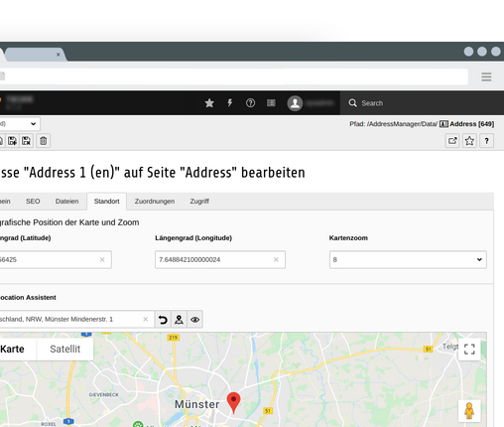This screenshot has height=427, width=504.
Task: Open the Kartenzoom dropdown
Action: coord(408,260)
